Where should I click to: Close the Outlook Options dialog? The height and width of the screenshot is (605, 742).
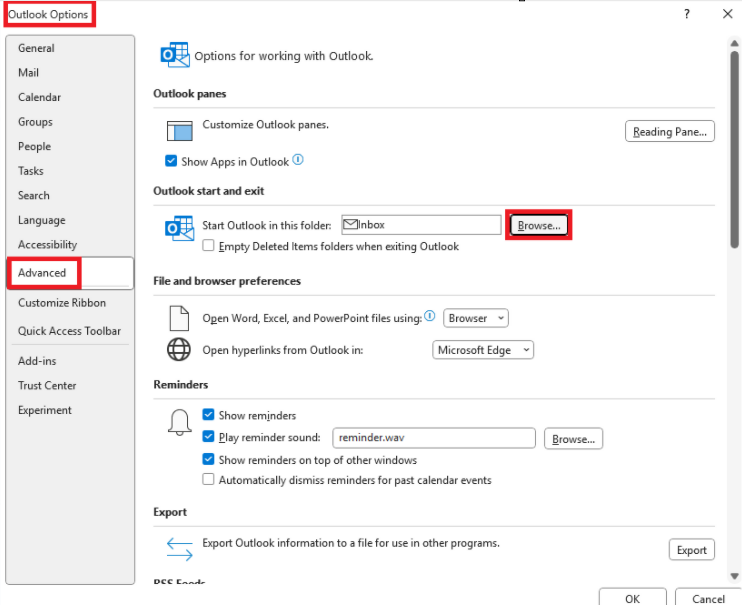[x=728, y=14]
